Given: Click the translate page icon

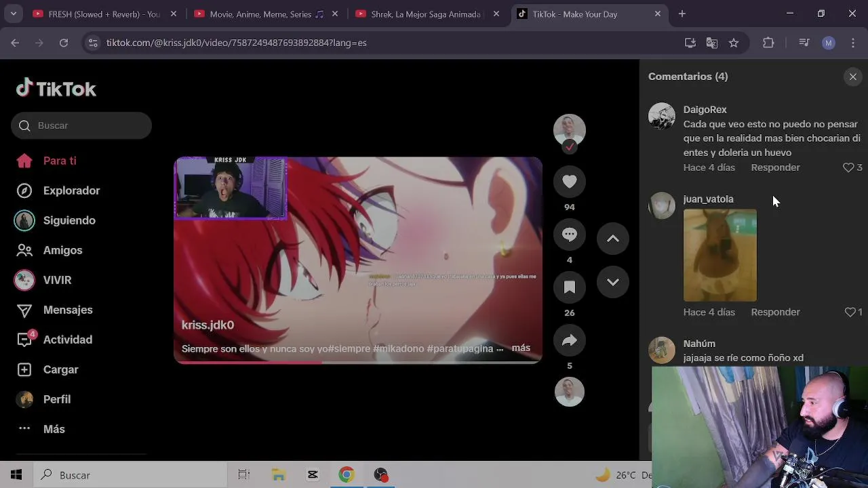Looking at the screenshot, I should [712, 43].
